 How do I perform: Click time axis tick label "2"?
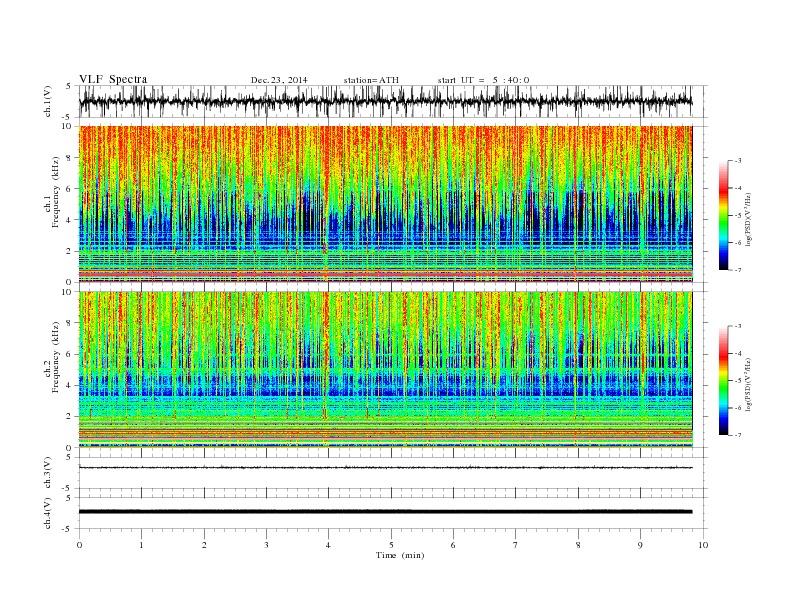coord(204,545)
